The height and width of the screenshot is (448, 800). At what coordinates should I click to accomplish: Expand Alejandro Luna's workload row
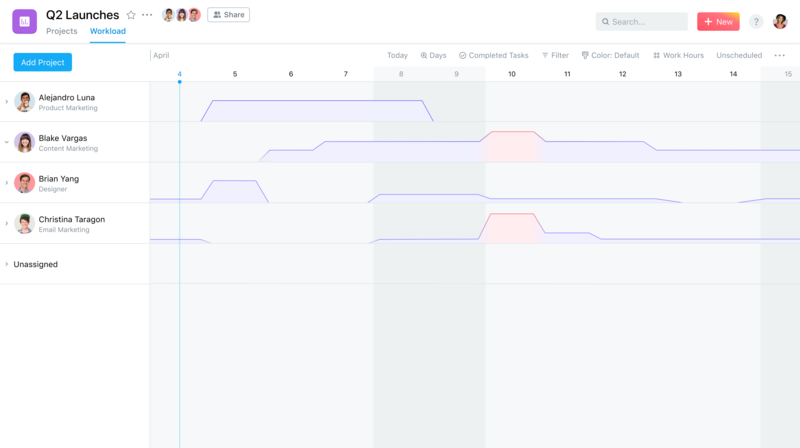point(7,102)
